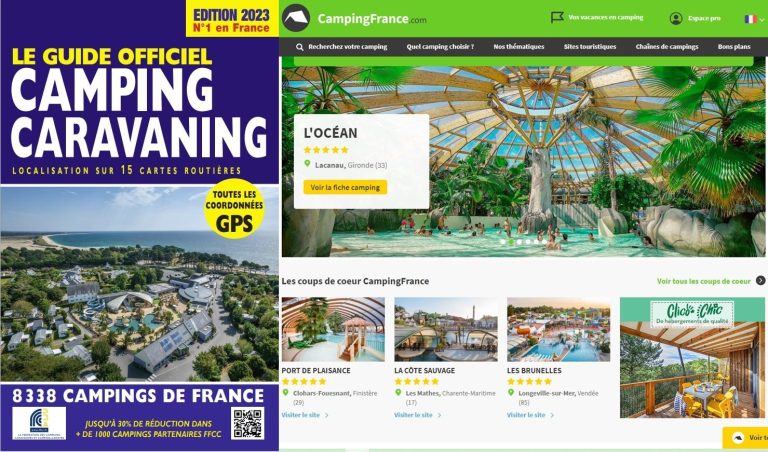Click the flag icon beside Vos vacances en camping
768x452 pixels.
(557, 18)
